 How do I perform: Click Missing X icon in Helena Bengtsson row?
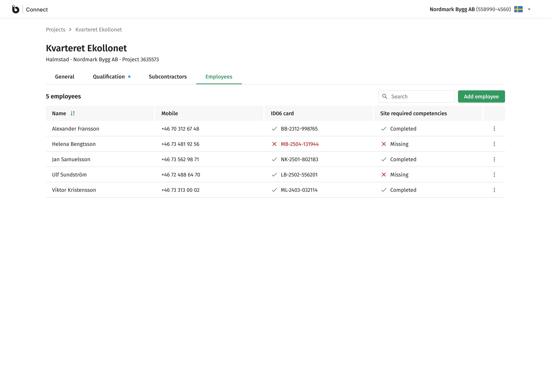[384, 144]
